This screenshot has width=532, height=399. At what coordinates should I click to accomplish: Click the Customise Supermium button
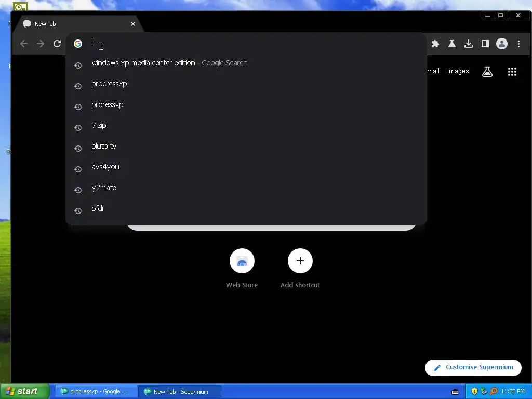click(x=473, y=367)
